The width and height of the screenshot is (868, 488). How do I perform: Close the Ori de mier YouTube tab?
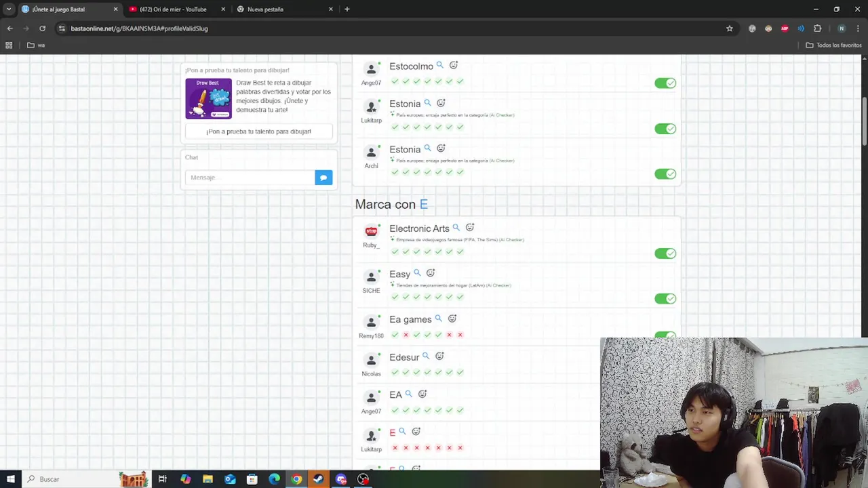click(x=223, y=9)
